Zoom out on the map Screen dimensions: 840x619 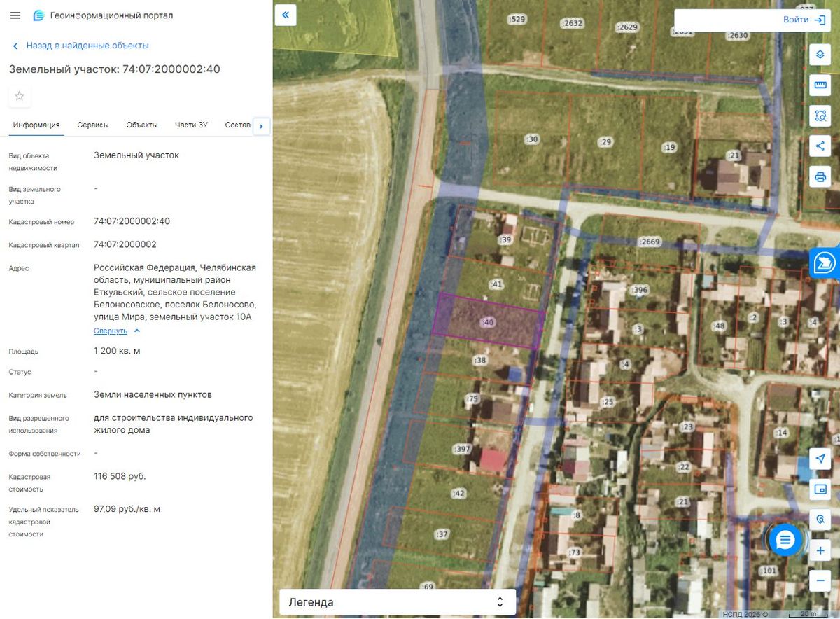pos(820,580)
